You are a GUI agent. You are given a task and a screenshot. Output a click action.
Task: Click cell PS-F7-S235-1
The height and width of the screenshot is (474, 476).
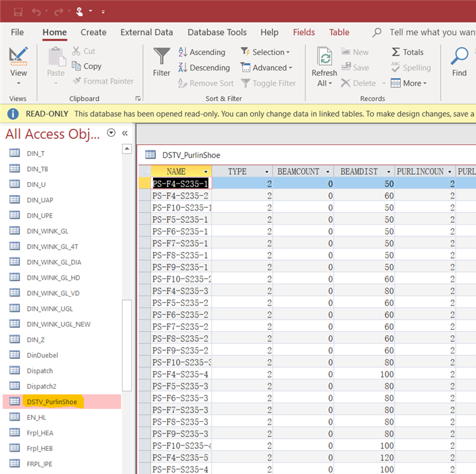(x=181, y=244)
